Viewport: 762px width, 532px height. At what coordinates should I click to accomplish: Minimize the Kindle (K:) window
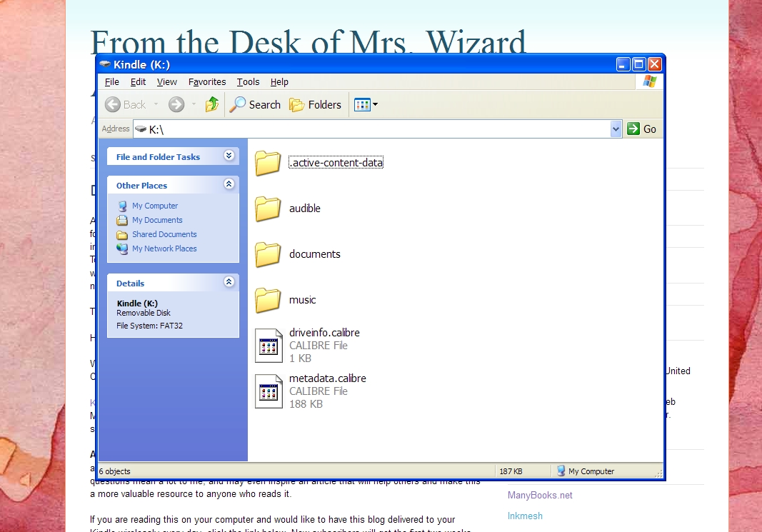[x=623, y=64]
